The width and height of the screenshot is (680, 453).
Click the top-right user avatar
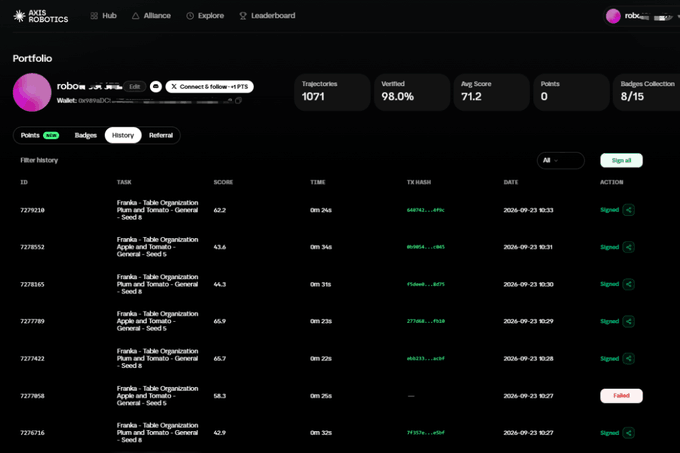tap(613, 16)
